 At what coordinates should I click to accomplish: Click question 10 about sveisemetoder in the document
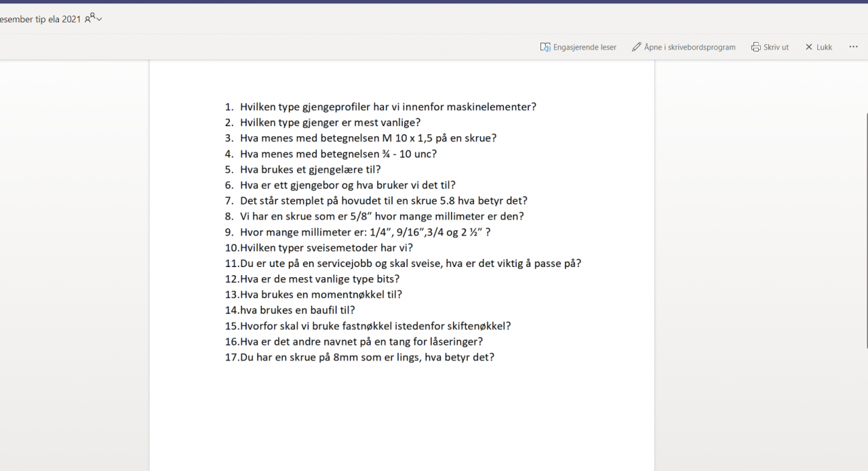(x=319, y=247)
